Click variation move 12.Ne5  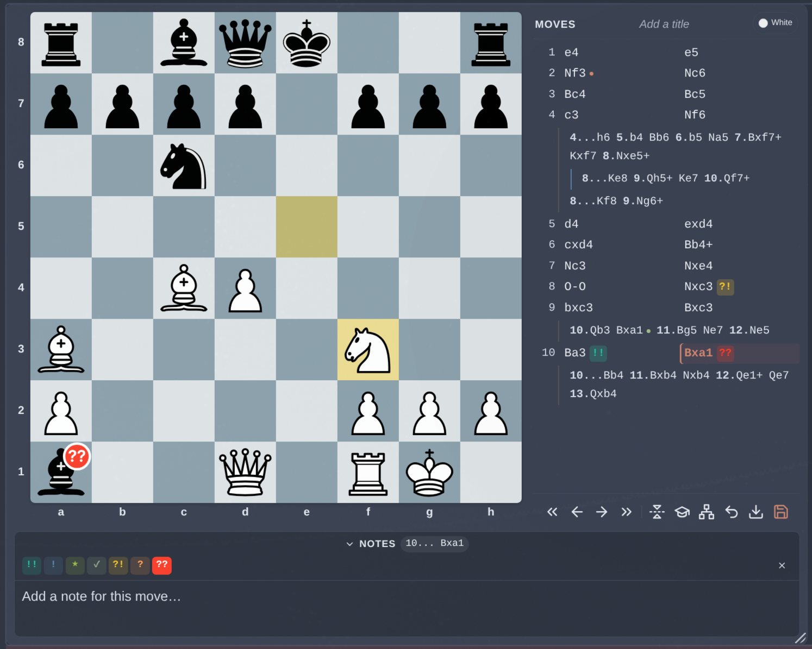[749, 331]
